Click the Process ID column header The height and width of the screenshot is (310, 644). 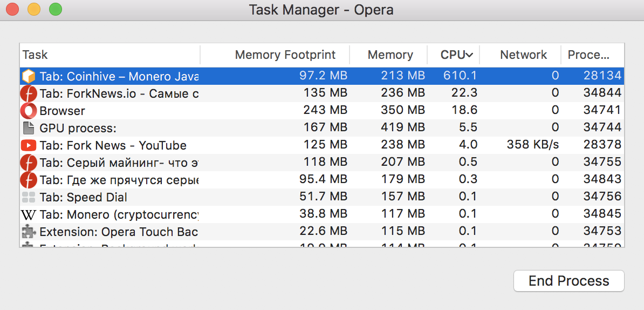coord(588,55)
